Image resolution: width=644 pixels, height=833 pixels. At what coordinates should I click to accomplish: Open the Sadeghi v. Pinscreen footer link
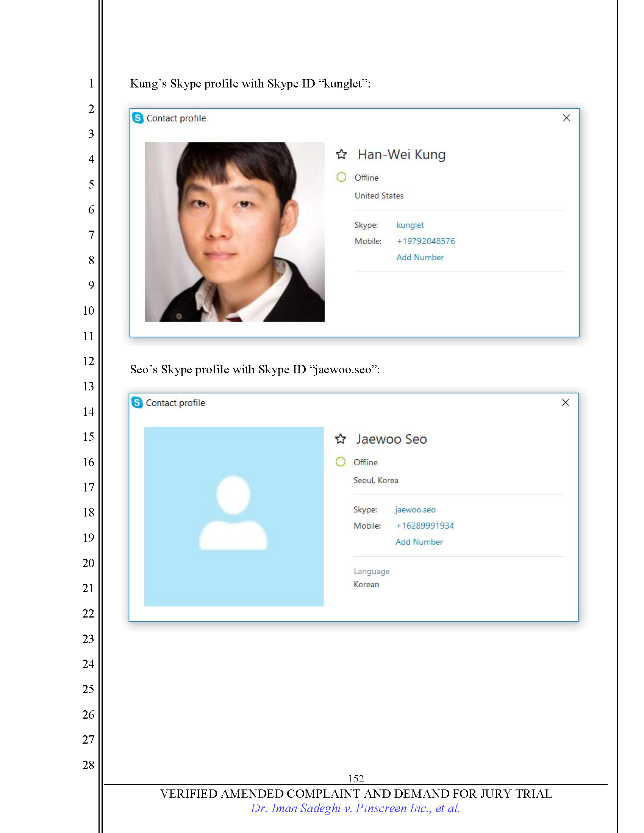[355, 808]
